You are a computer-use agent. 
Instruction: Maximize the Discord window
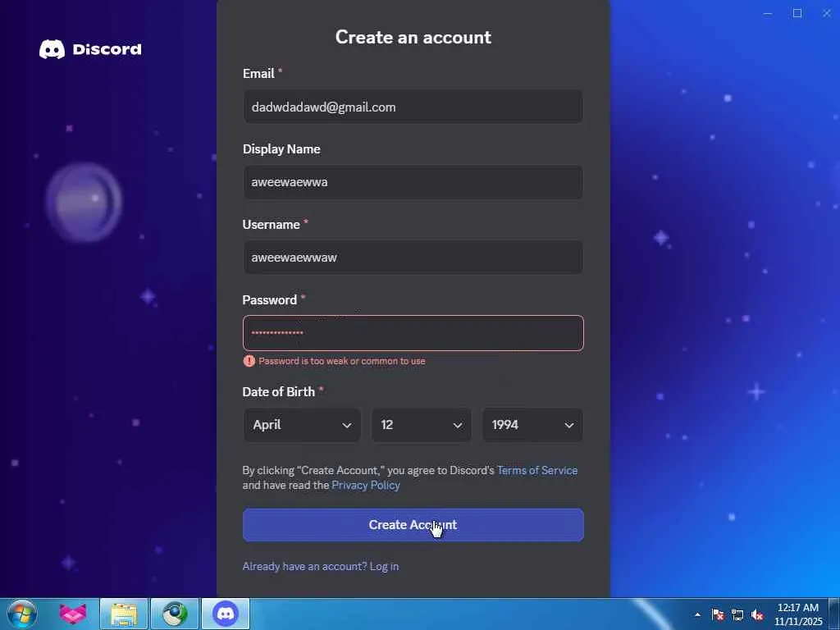point(797,13)
